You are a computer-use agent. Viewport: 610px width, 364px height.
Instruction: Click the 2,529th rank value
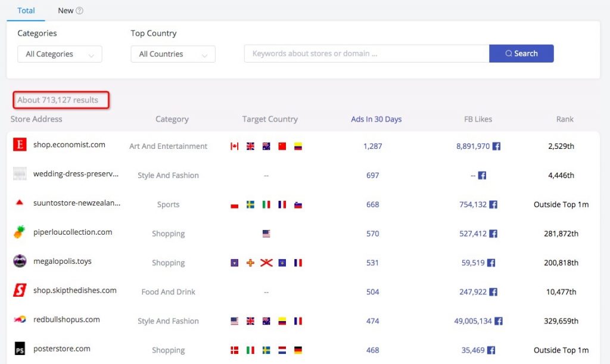coord(561,146)
